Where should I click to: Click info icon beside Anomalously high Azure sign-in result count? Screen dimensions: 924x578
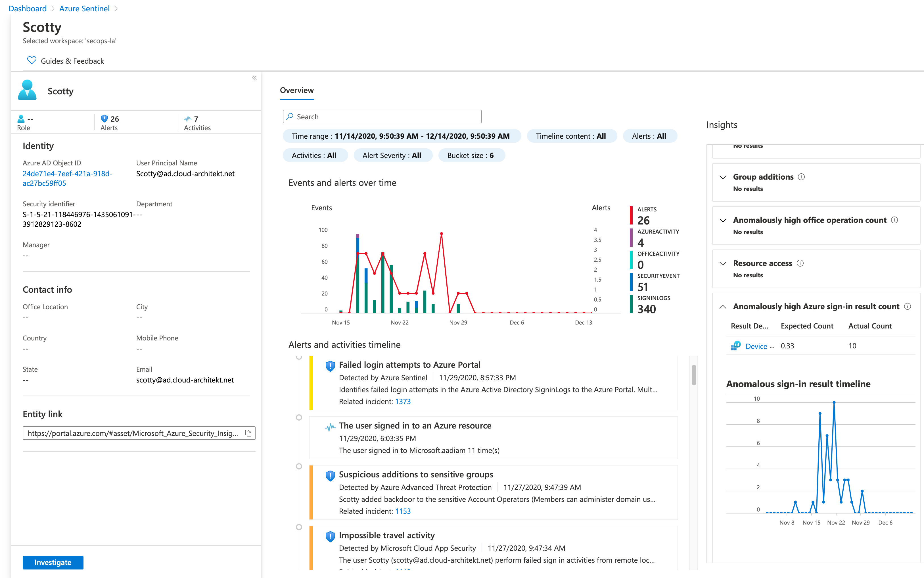pos(908,307)
